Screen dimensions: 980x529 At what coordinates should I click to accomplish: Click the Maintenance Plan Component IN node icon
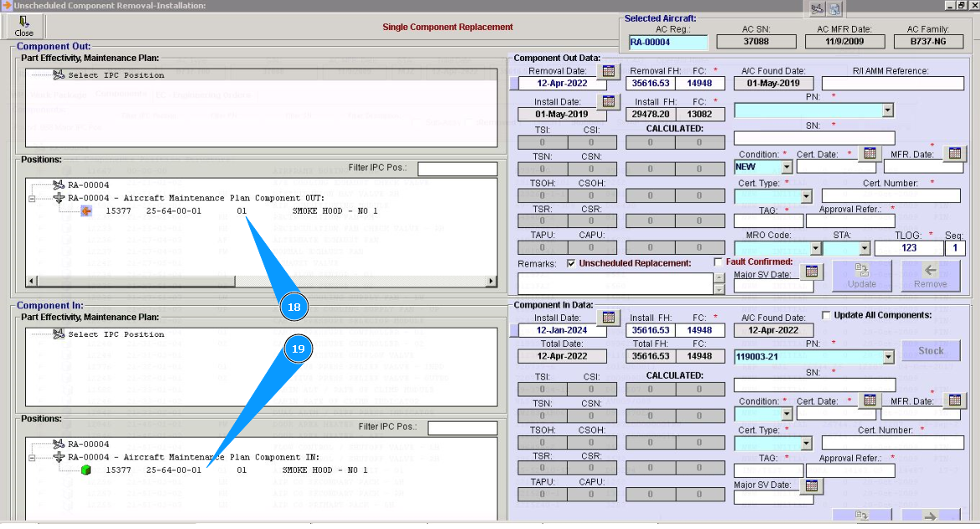click(59, 457)
